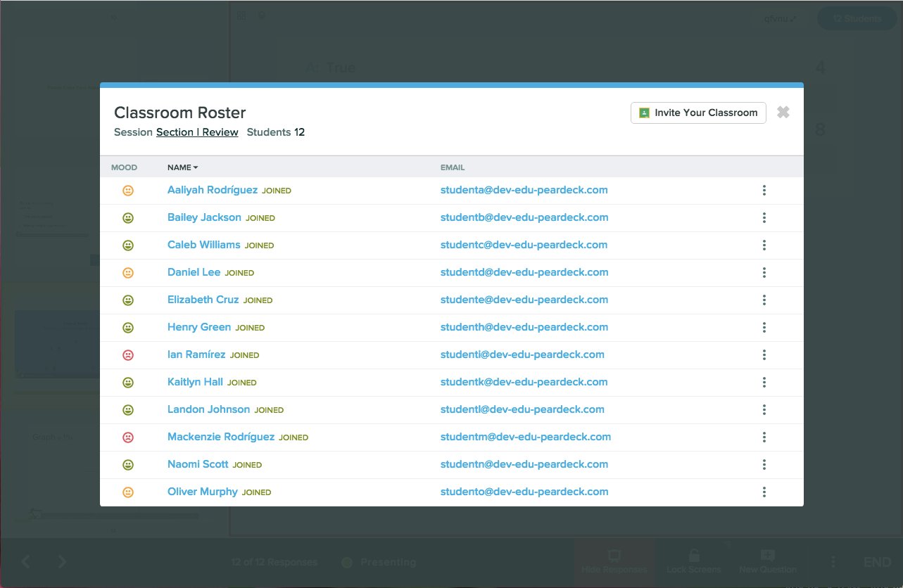The width and height of the screenshot is (903, 588).
Task: Open the options menu for Naomi Scott
Action: 764,464
